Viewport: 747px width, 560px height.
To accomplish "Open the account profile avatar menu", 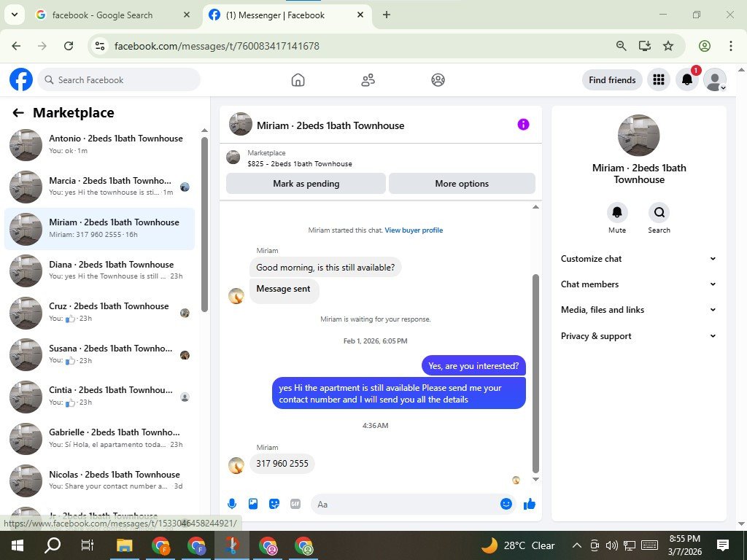I will pos(715,79).
